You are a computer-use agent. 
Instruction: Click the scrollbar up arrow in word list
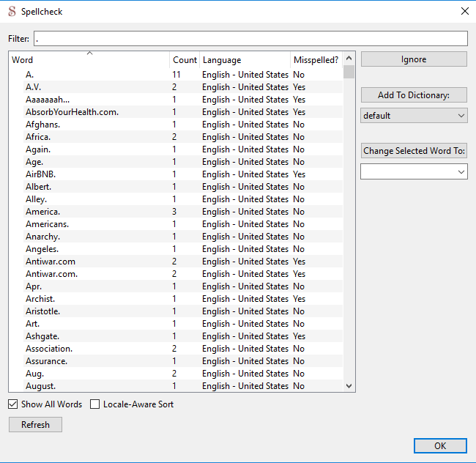click(349, 59)
